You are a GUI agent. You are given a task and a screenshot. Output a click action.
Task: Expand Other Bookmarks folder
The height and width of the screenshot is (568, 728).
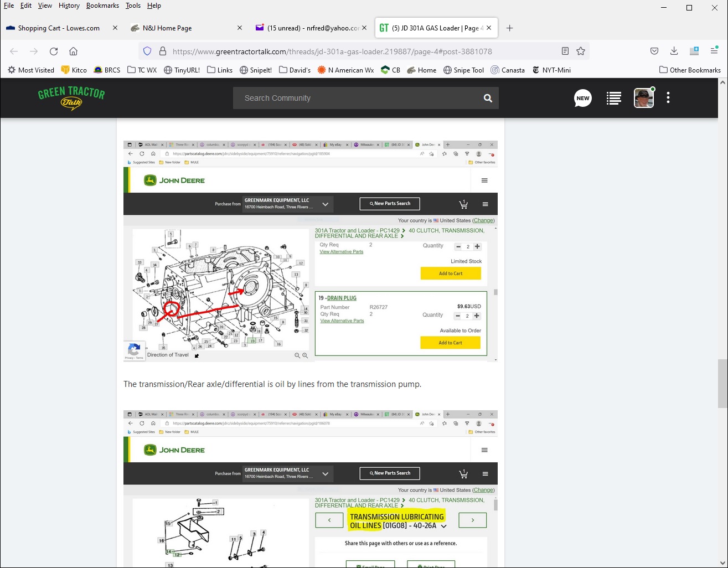click(x=690, y=70)
